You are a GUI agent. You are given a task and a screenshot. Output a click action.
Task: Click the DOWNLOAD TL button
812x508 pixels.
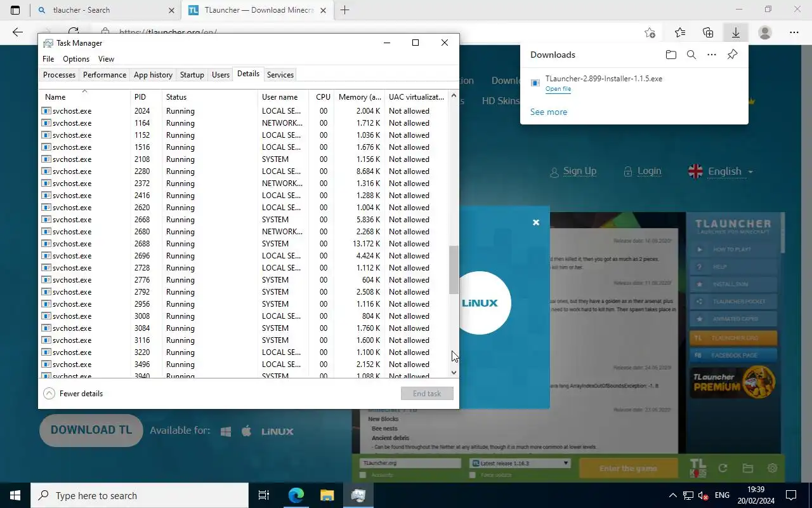pos(91,431)
